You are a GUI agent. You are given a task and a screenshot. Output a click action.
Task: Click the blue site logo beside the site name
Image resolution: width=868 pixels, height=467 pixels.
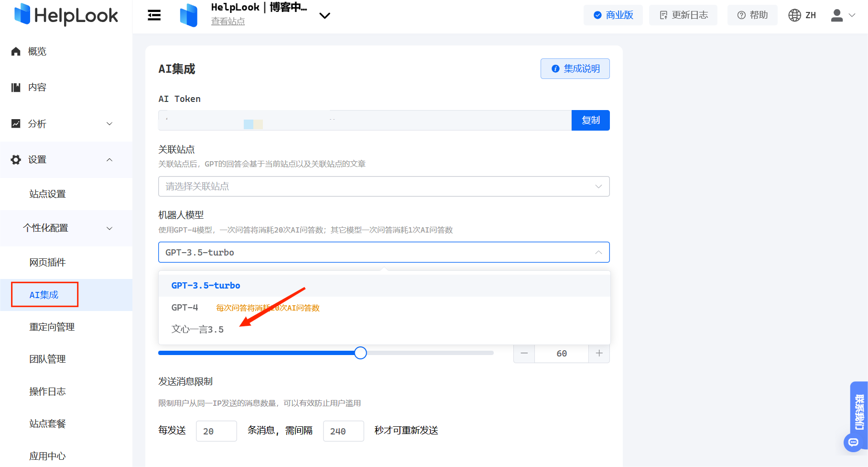(189, 15)
